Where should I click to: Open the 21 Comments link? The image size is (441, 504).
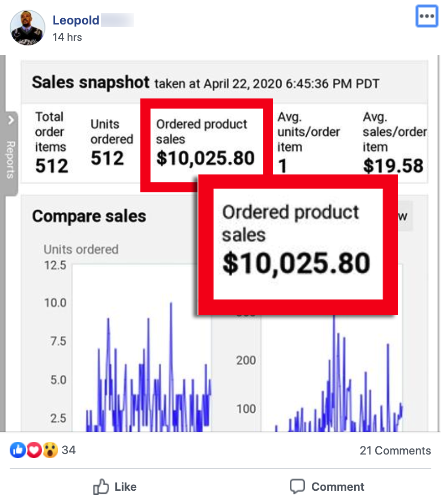(395, 450)
